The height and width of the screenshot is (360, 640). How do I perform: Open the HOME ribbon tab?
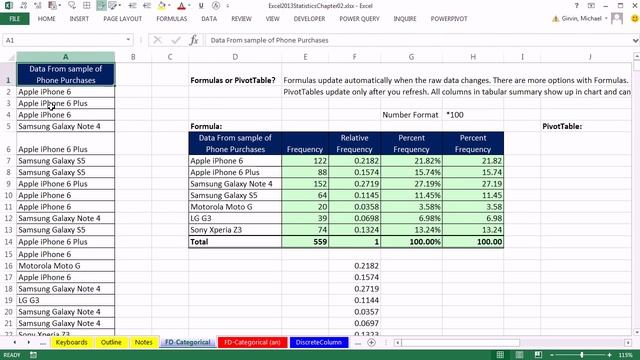tap(47, 19)
